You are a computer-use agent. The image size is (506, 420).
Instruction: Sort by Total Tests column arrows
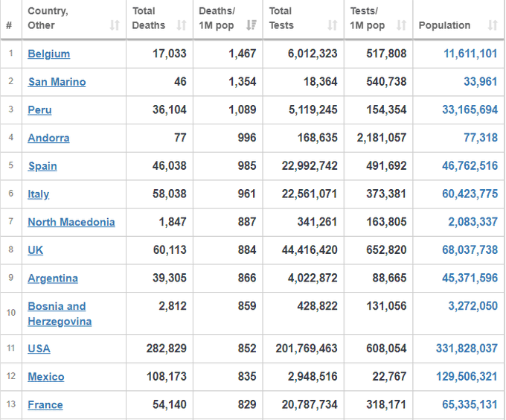[333, 25]
